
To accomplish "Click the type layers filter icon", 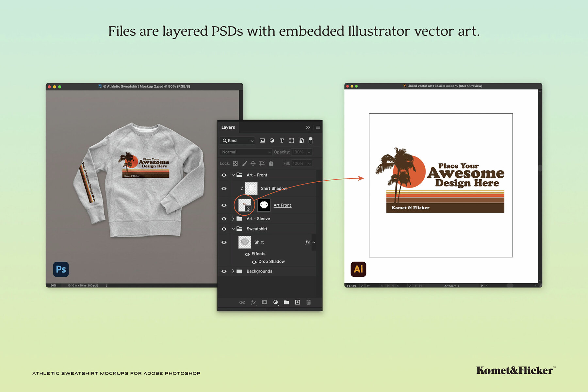I will [x=282, y=140].
